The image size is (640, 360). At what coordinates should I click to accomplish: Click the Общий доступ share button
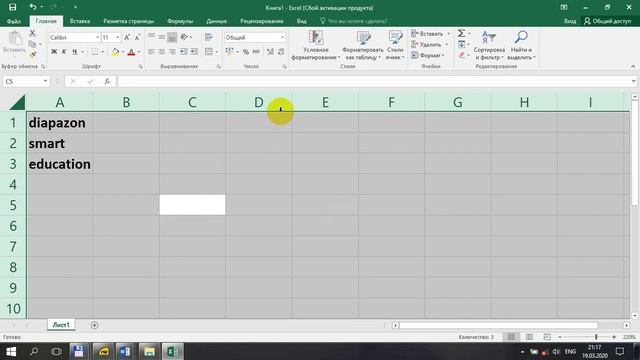click(607, 21)
